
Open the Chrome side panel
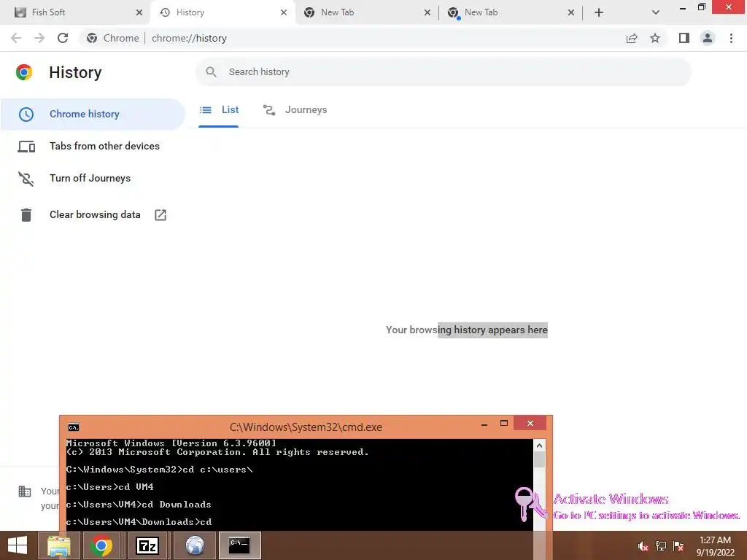coord(684,38)
